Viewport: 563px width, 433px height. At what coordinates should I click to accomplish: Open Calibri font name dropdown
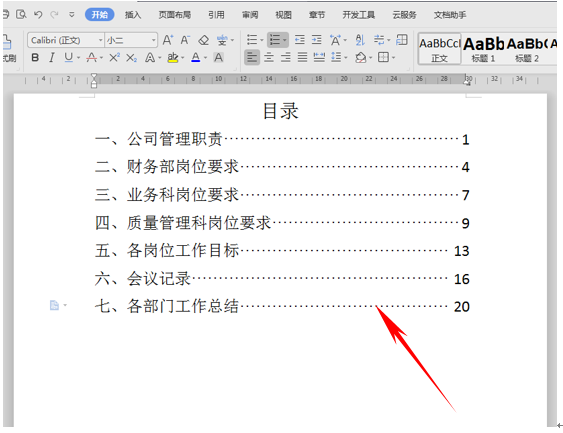[101, 40]
